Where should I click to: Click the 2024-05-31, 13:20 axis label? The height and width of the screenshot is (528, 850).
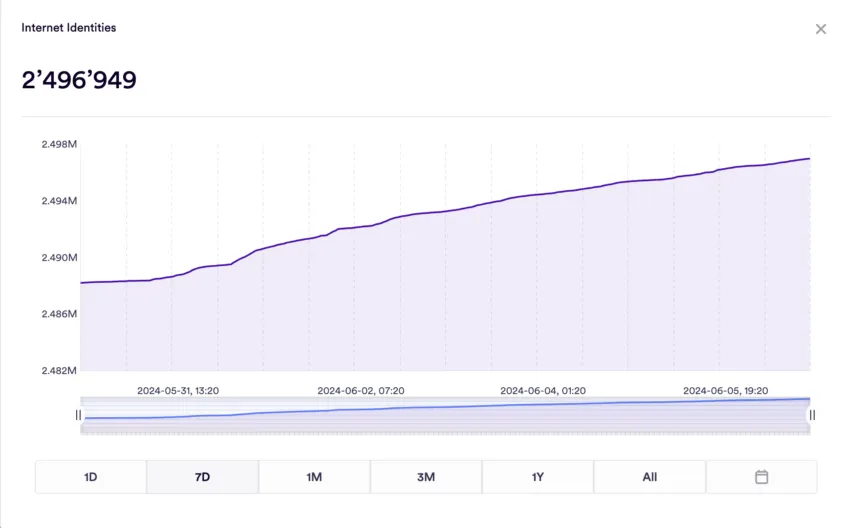tap(178, 391)
